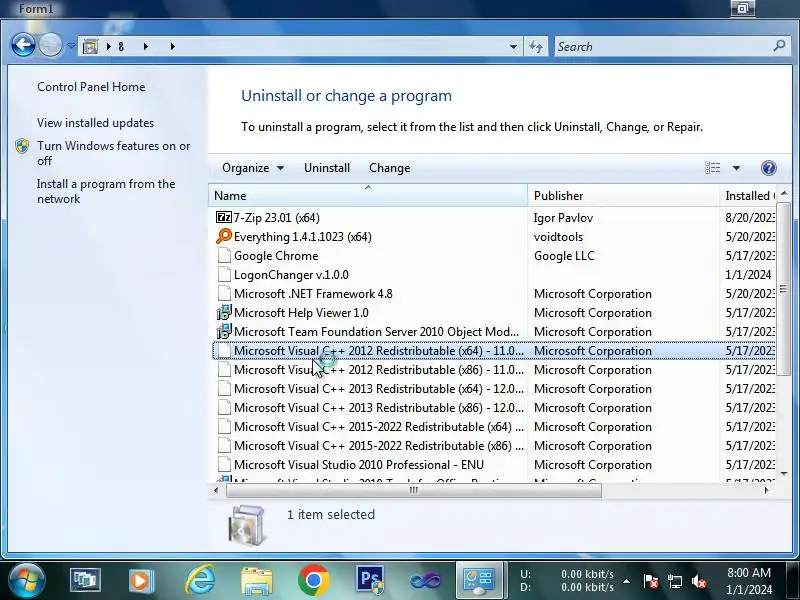This screenshot has height=600, width=800.
Task: Click the magnifier search icon
Action: pos(779,46)
